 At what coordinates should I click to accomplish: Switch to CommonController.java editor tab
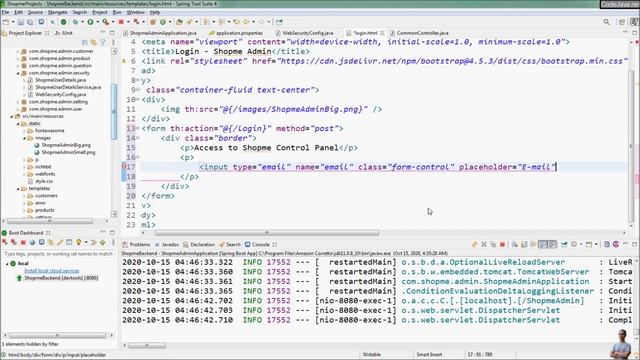[x=419, y=33]
